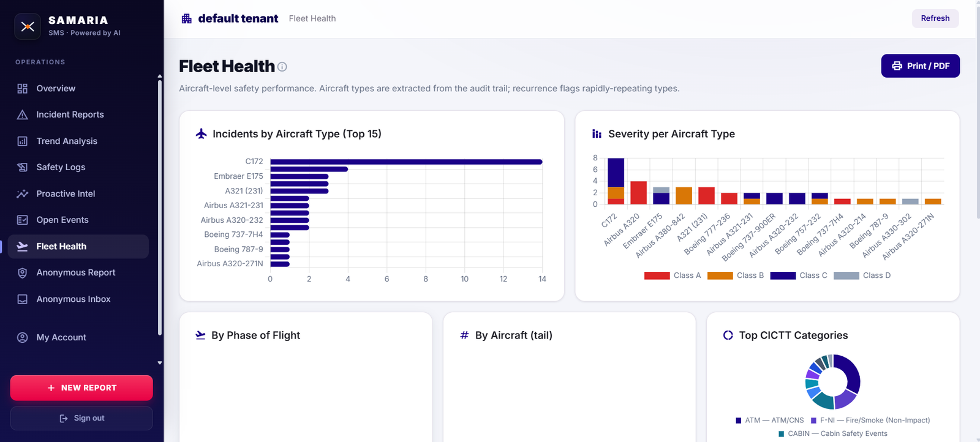The height and width of the screenshot is (442, 980).
Task: Click the airplane icon in Incidents by Aircraft Type
Action: (x=201, y=133)
